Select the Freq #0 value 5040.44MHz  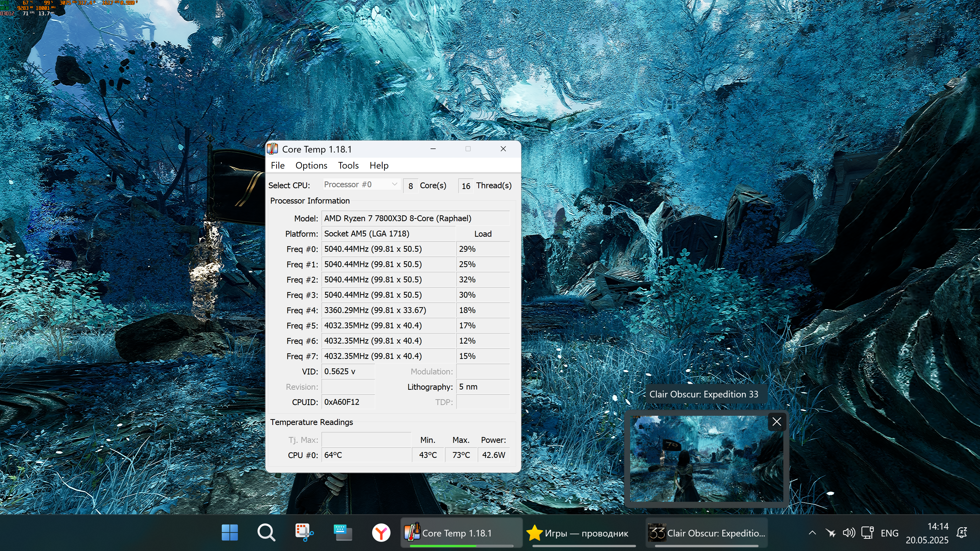(x=388, y=249)
